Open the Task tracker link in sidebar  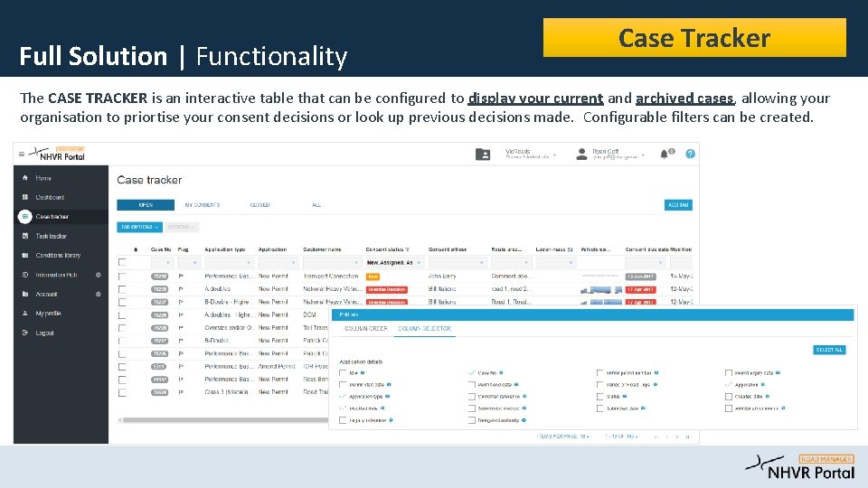pos(51,236)
